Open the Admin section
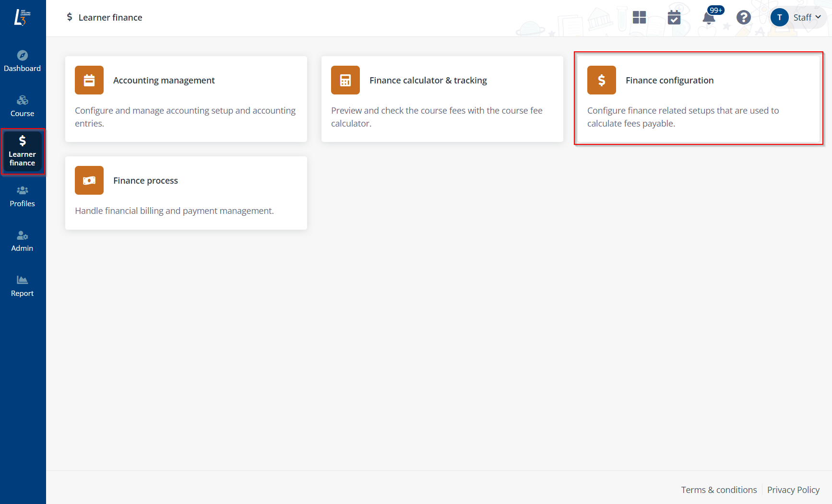Viewport: 832px width, 504px height. [23, 241]
